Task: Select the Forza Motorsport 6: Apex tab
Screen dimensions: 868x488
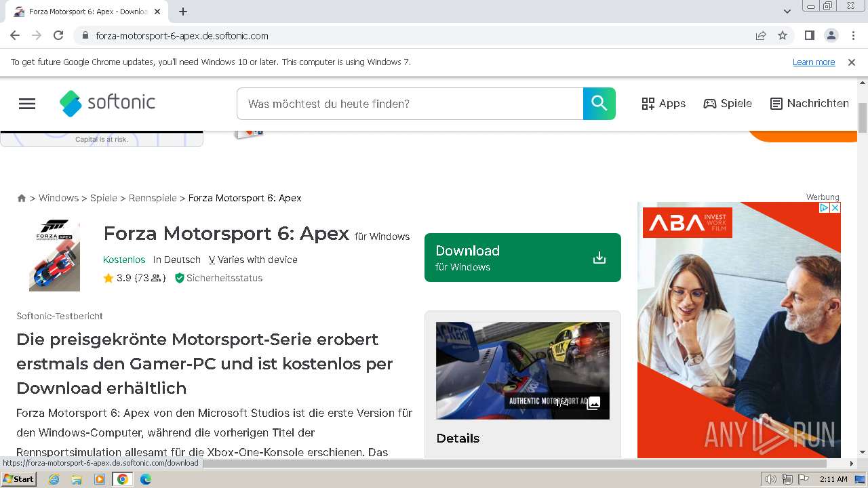Action: click(88, 12)
